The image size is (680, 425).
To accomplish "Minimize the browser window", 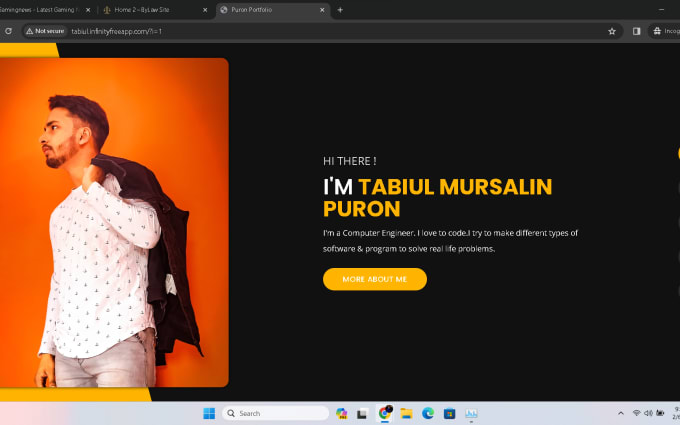I will click(x=661, y=10).
